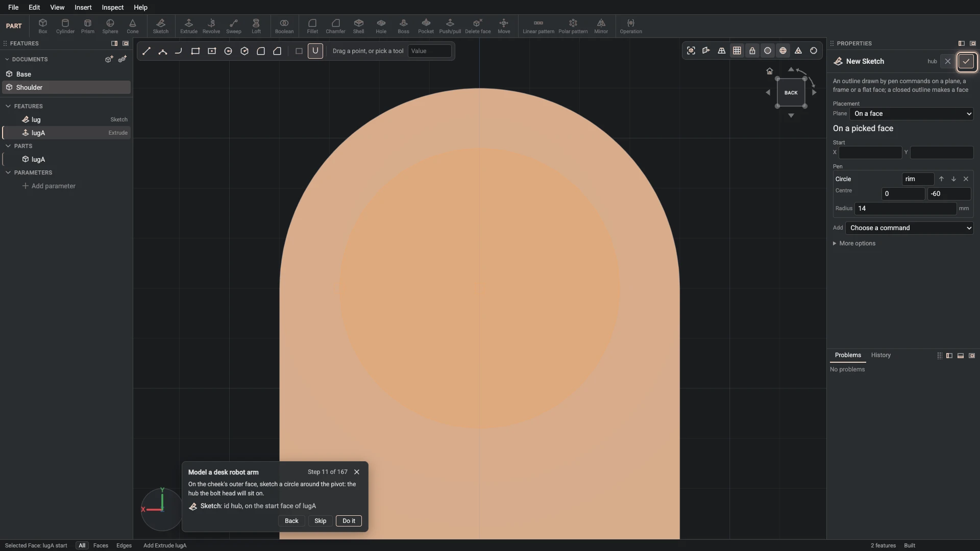Toggle the grid display button
980x551 pixels.
737,51
